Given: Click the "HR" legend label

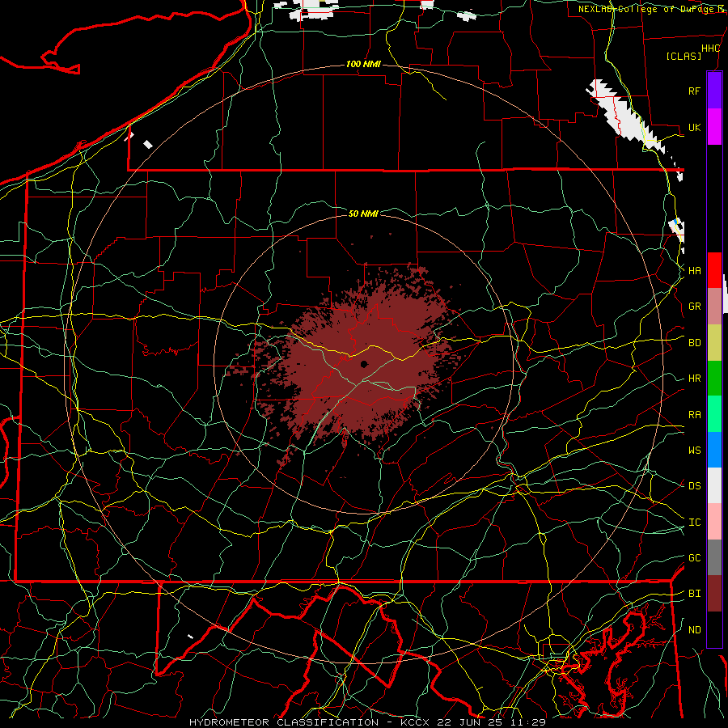Looking at the screenshot, I should point(694,379).
